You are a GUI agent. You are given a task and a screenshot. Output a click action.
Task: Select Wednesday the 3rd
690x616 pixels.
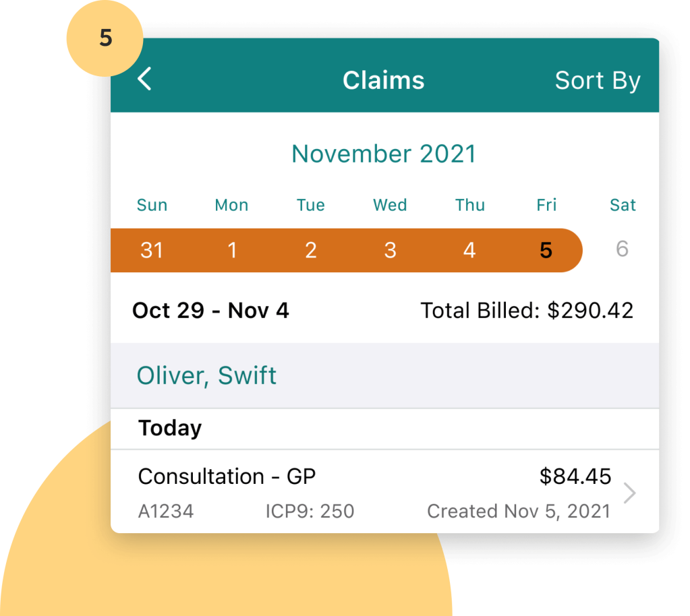[390, 249]
